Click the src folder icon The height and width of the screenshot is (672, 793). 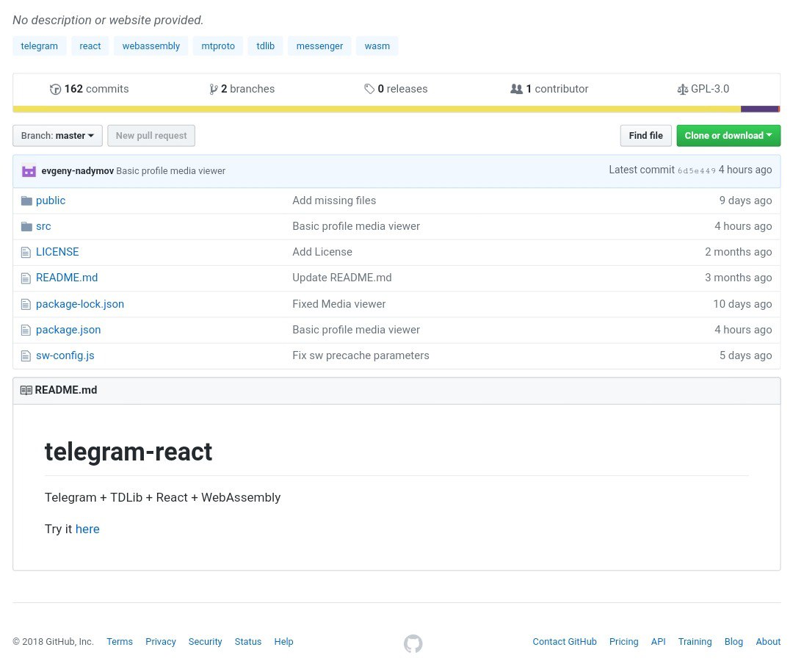(x=26, y=227)
